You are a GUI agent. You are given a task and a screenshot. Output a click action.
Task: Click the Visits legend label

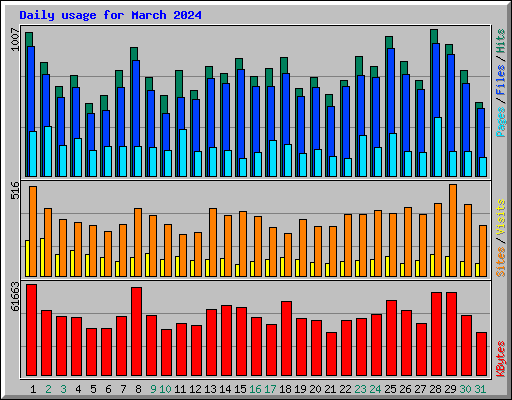pos(501,217)
